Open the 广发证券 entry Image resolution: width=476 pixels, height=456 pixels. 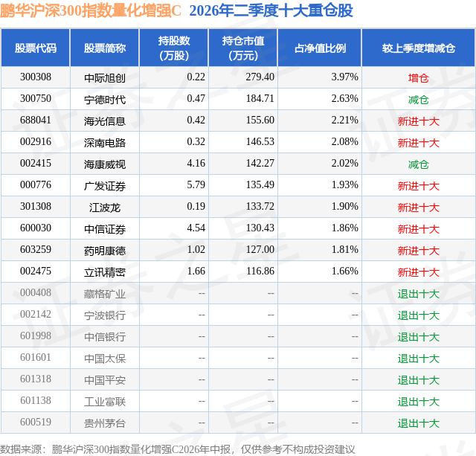click(105, 185)
